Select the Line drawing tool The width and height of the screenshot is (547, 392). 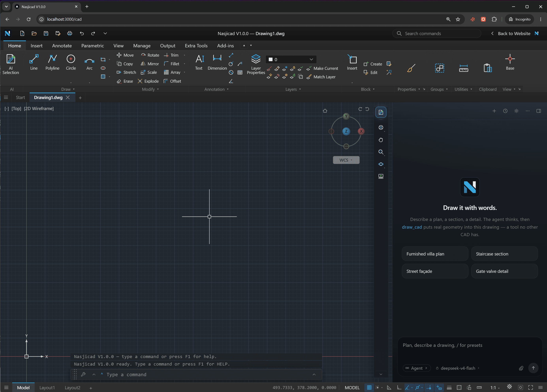[34, 62]
